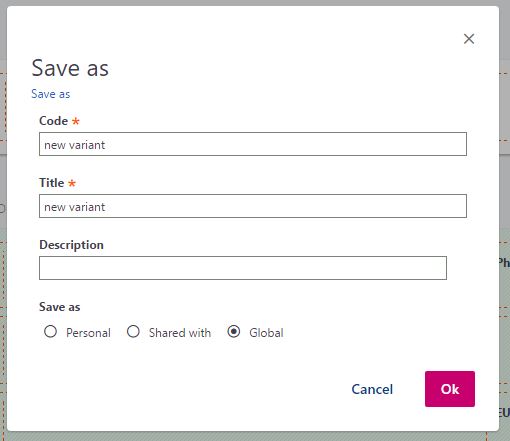Screen dimensions: 510x441
Task: Focus the Code input field
Action: pos(253,144)
